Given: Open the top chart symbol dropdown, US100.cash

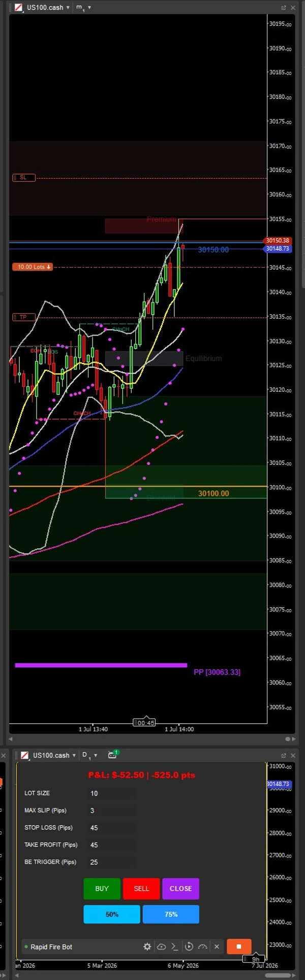Looking at the screenshot, I should (x=48, y=8).
